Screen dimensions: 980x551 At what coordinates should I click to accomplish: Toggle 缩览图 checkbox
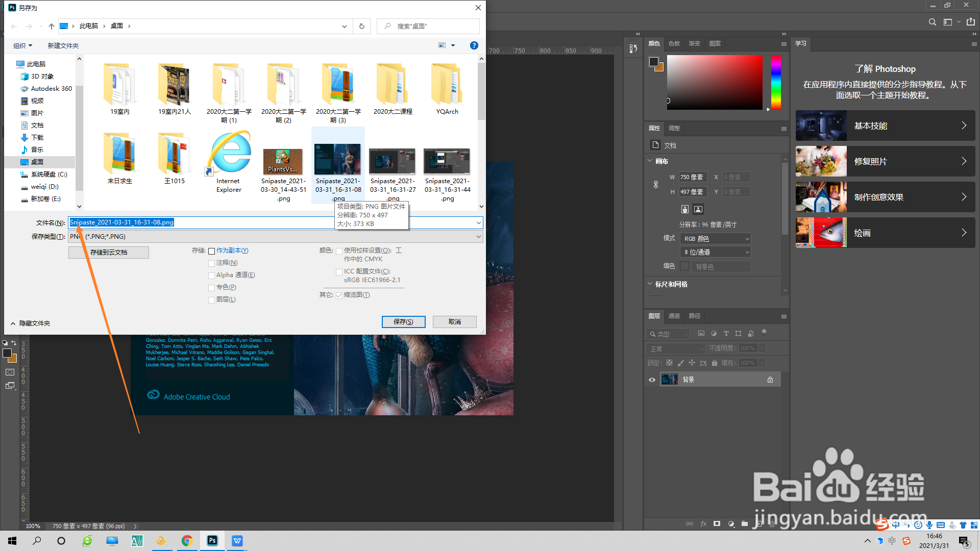(x=339, y=295)
